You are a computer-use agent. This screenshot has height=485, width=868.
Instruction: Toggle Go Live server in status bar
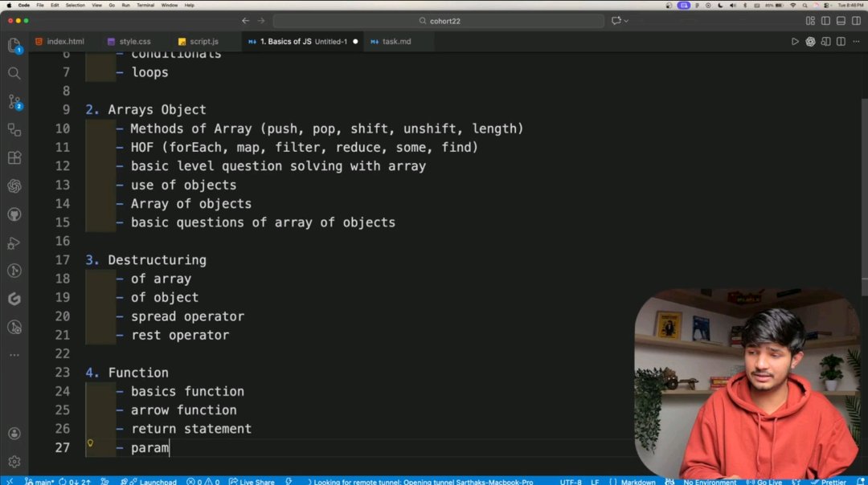(x=765, y=482)
